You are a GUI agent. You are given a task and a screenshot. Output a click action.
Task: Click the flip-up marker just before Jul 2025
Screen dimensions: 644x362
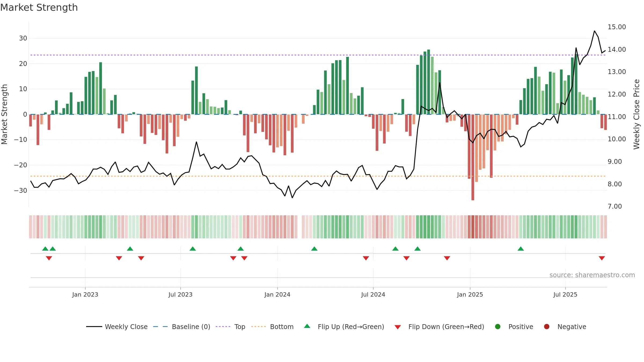pos(521,249)
